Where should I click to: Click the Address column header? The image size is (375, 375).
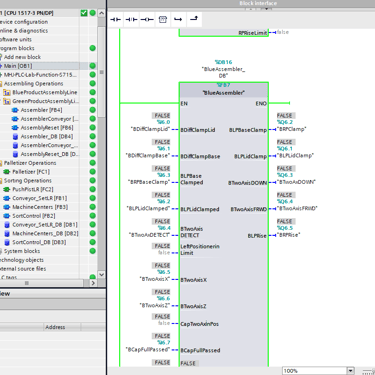55,327
